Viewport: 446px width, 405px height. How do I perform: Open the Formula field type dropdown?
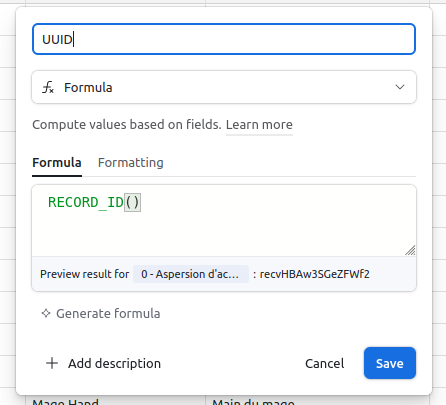224,87
